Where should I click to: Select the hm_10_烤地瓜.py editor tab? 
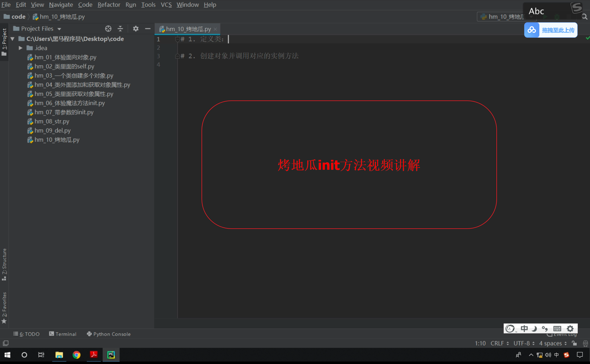coord(188,29)
